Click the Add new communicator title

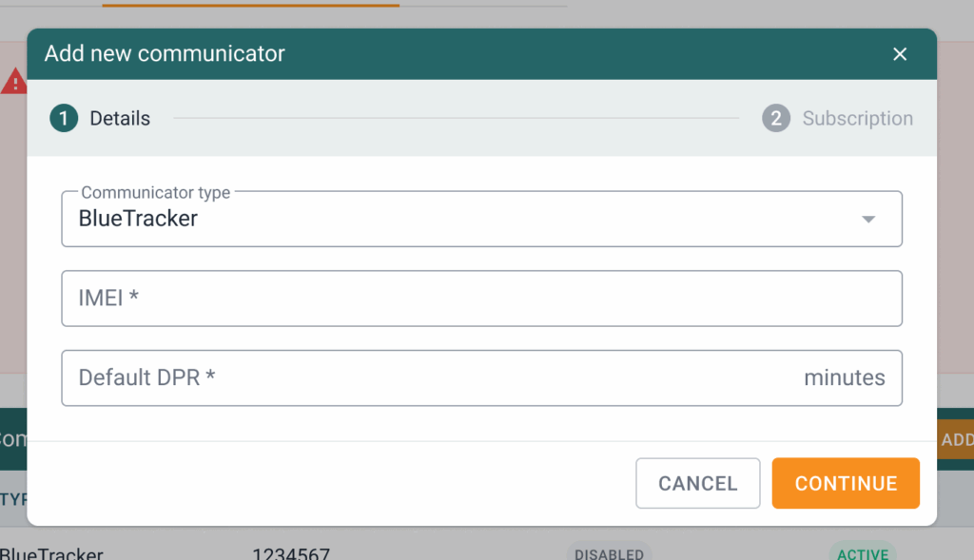[165, 53]
